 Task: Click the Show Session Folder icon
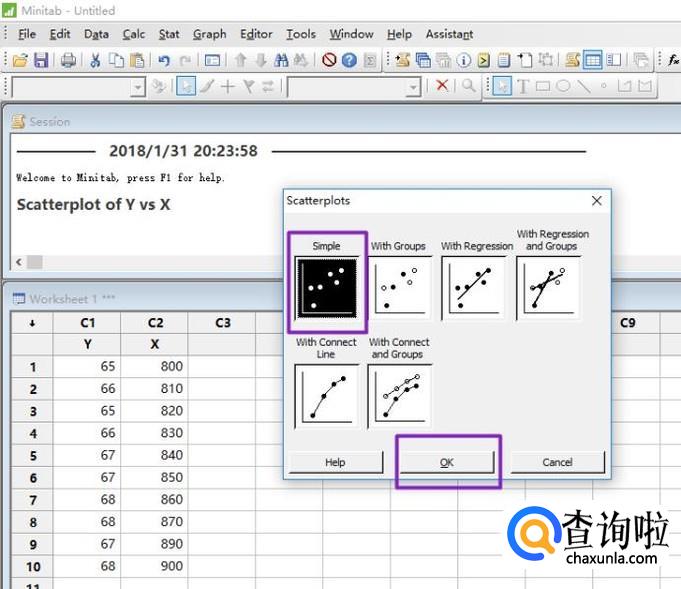[x=572, y=60]
